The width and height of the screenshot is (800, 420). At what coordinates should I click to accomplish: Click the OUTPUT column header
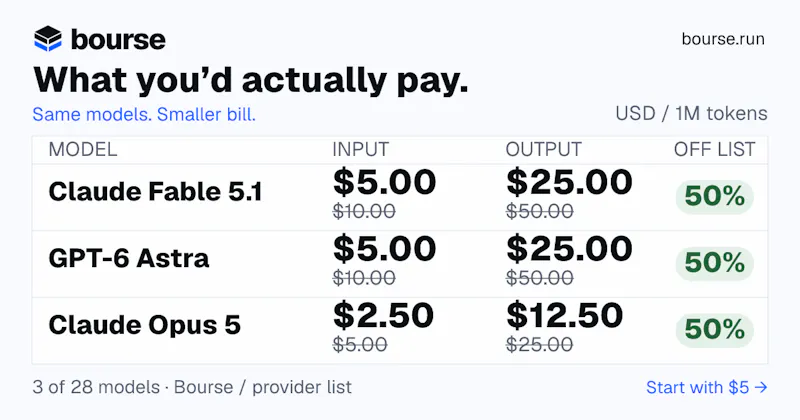click(x=543, y=150)
